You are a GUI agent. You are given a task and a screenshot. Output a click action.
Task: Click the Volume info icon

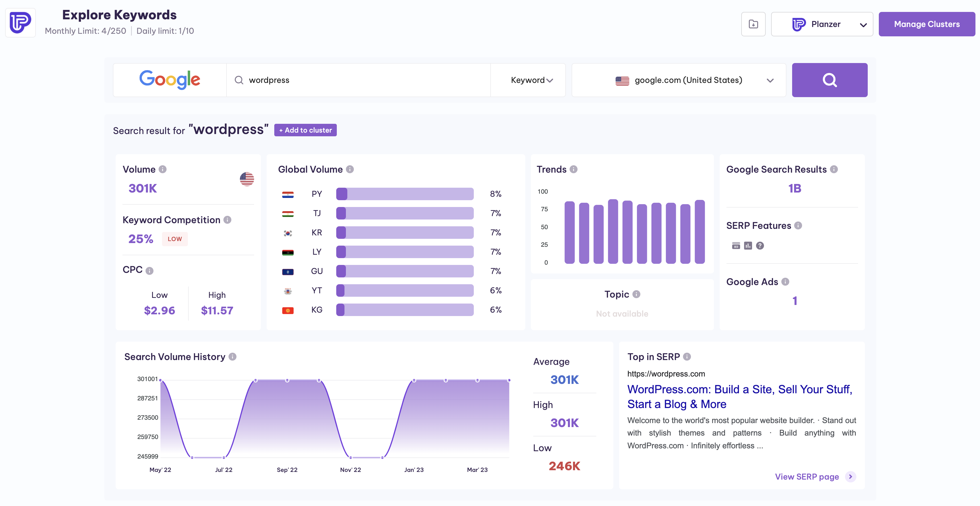pos(163,169)
